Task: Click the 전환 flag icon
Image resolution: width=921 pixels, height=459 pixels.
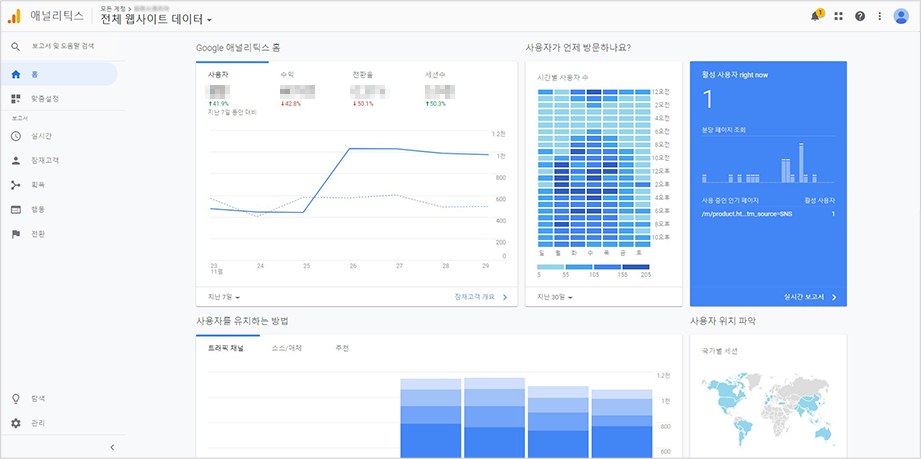Action: (16, 234)
